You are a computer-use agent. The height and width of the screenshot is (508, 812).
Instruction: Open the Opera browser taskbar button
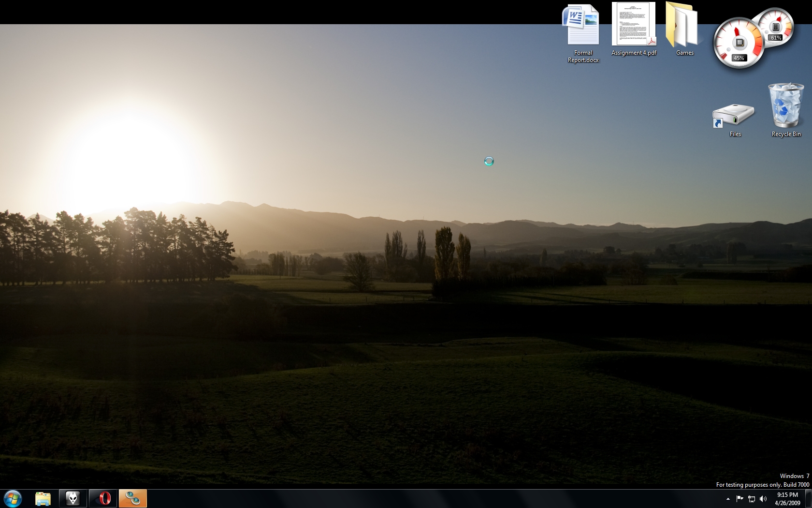pyautogui.click(x=103, y=498)
